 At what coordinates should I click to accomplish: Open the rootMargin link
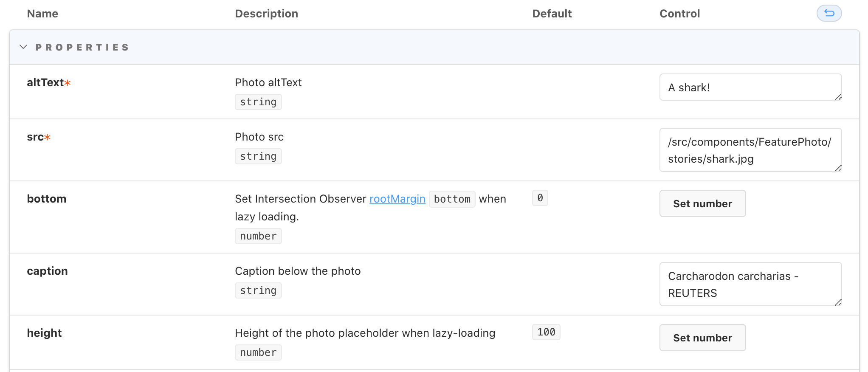[x=397, y=199]
